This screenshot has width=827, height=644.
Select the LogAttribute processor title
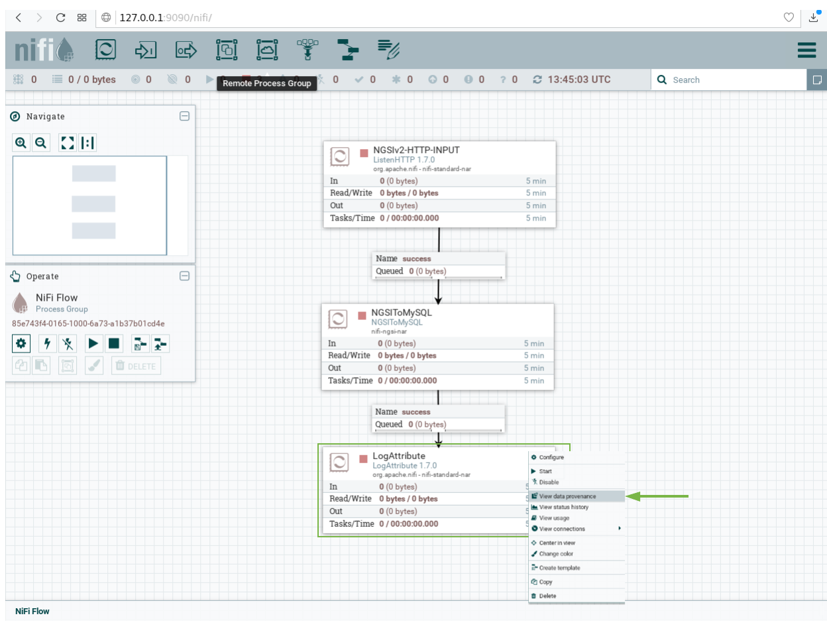coord(399,456)
